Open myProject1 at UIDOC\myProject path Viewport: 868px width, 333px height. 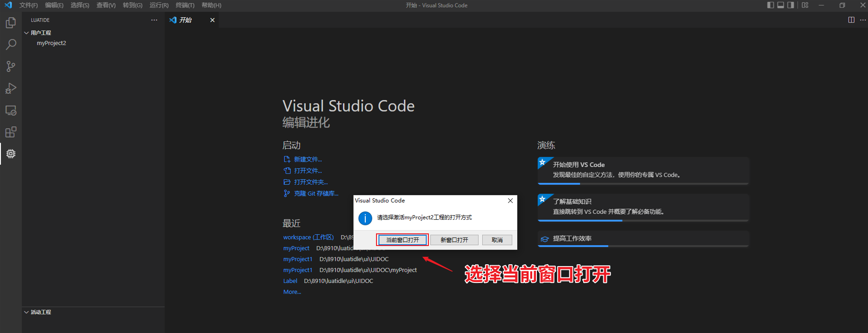297,270
